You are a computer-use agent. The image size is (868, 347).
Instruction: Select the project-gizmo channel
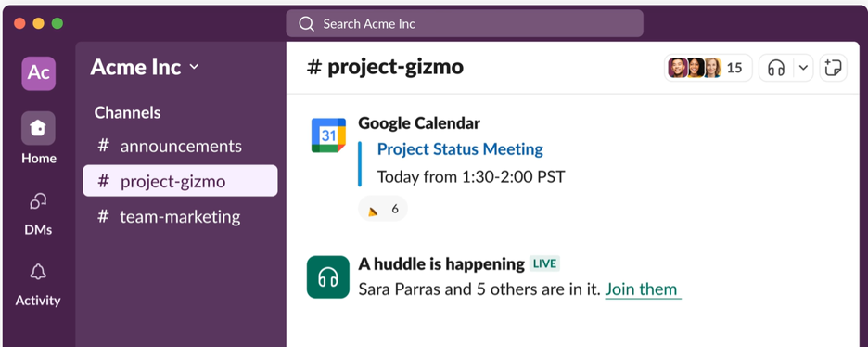click(x=180, y=181)
